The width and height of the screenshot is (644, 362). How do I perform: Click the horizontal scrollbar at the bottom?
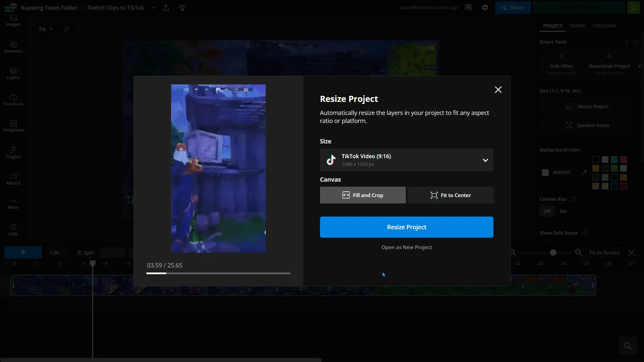tap(161, 360)
